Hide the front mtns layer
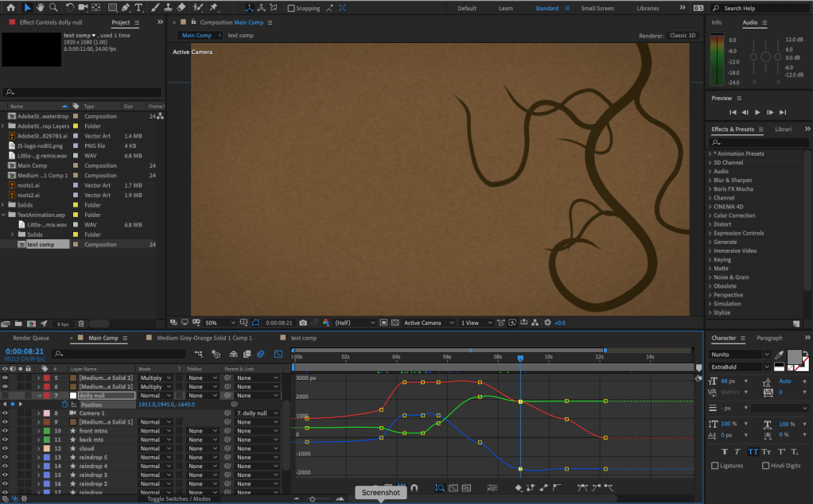The width and height of the screenshot is (813, 504). [6, 431]
